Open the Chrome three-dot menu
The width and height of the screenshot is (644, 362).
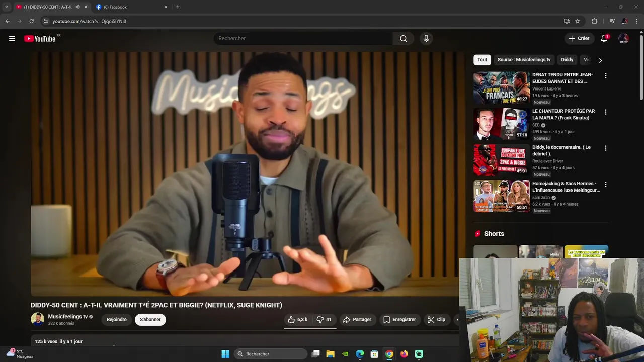(x=637, y=21)
